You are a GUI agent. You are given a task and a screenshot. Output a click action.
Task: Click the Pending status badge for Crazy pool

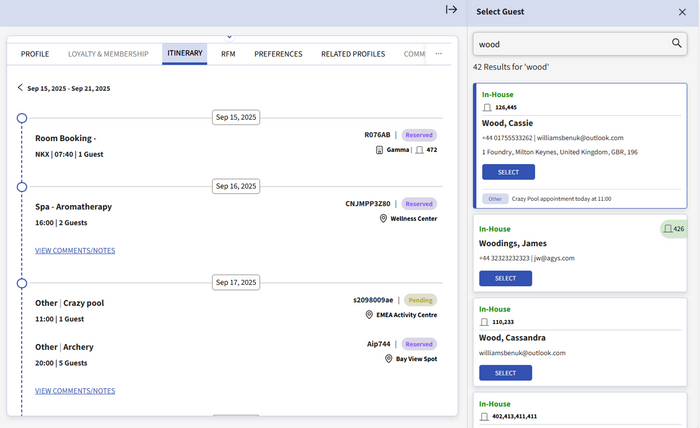(420, 300)
